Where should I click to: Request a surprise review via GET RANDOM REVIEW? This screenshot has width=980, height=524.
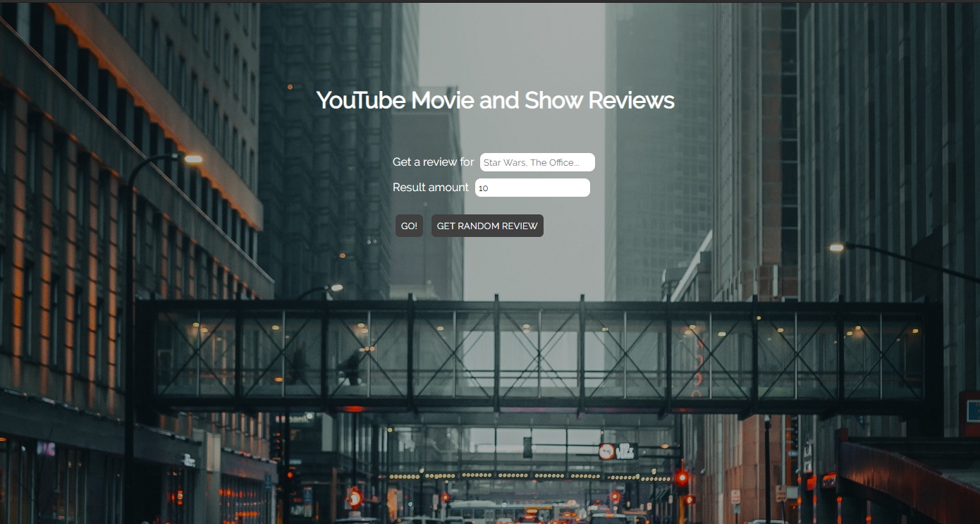(x=487, y=226)
